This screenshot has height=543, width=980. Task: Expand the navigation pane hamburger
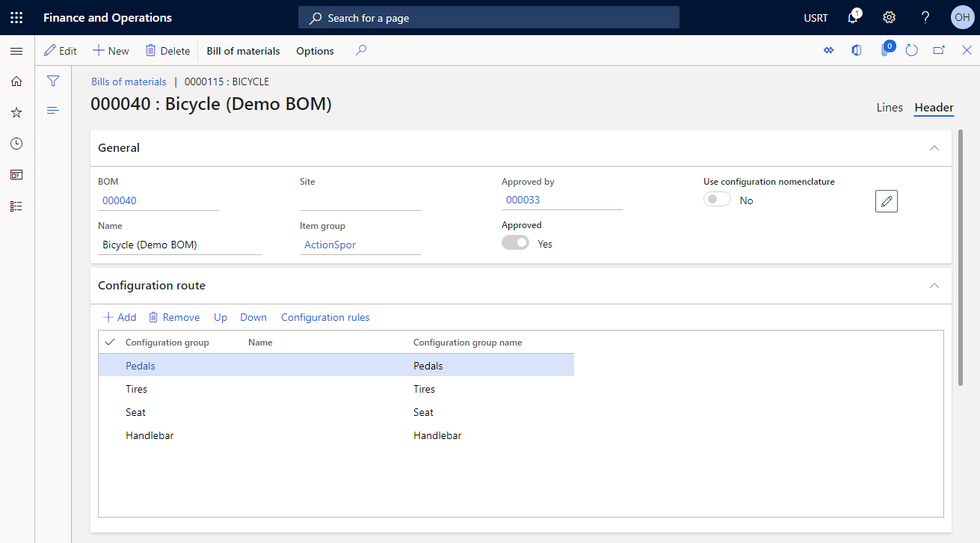point(16,51)
